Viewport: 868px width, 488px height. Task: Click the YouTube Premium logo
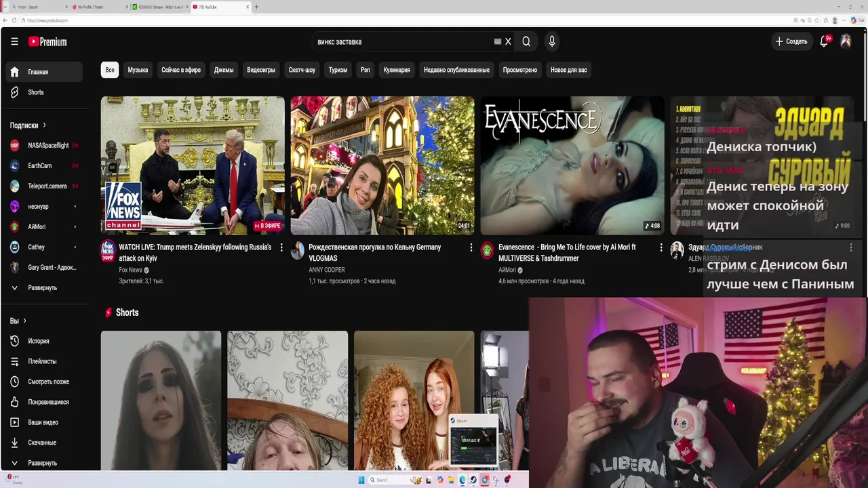pyautogui.click(x=47, y=41)
